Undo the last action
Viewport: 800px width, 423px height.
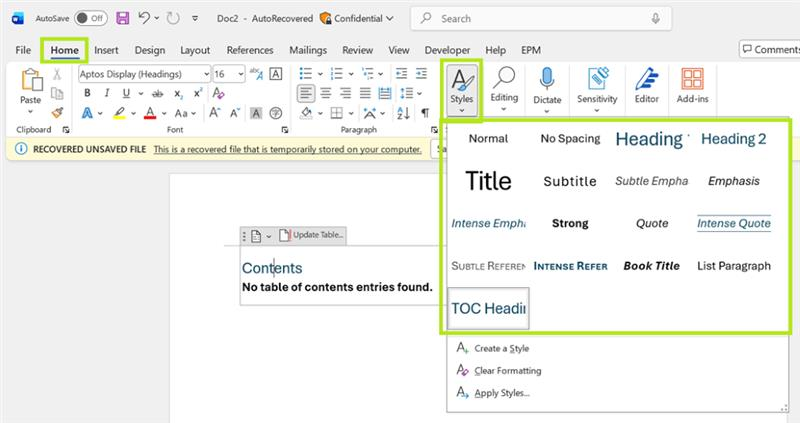pos(144,18)
